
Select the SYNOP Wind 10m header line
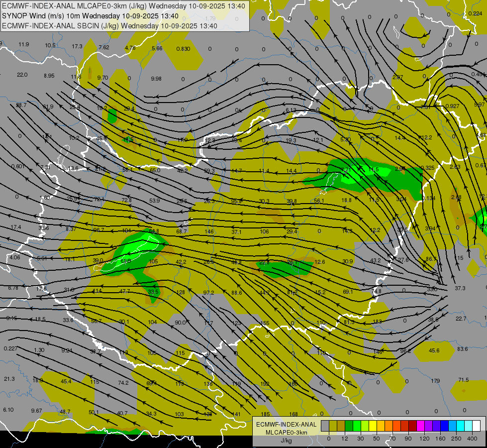coord(91,16)
